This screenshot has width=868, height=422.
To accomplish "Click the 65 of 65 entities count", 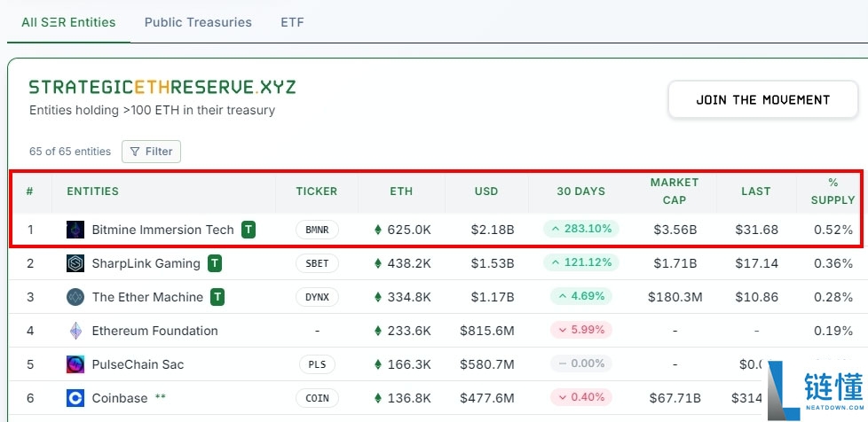I will click(70, 152).
